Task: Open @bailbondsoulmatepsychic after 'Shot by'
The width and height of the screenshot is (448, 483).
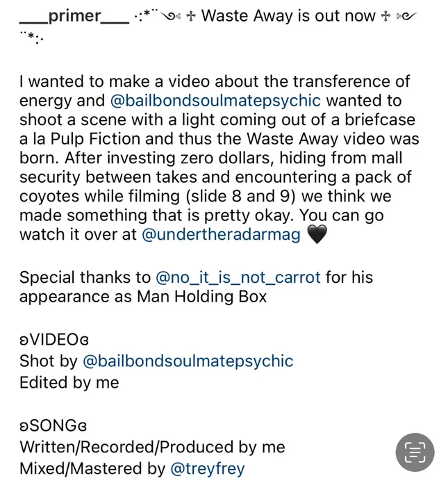Action: (188, 361)
